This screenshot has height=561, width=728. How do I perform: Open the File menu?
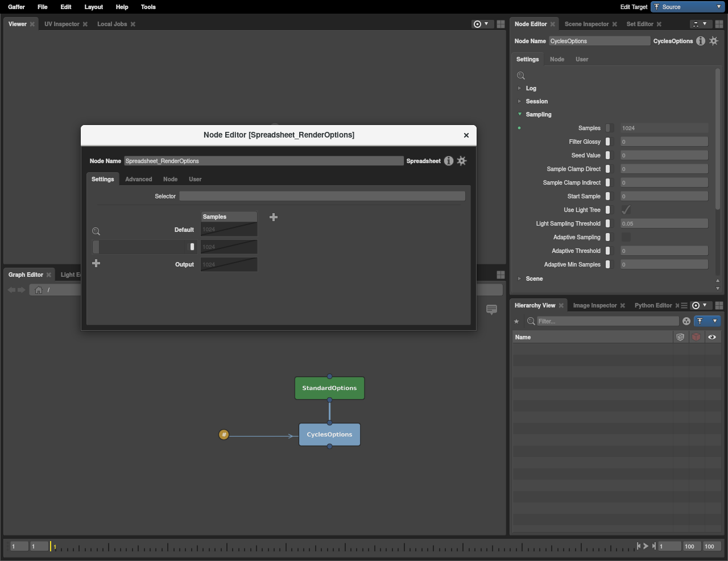coord(42,7)
